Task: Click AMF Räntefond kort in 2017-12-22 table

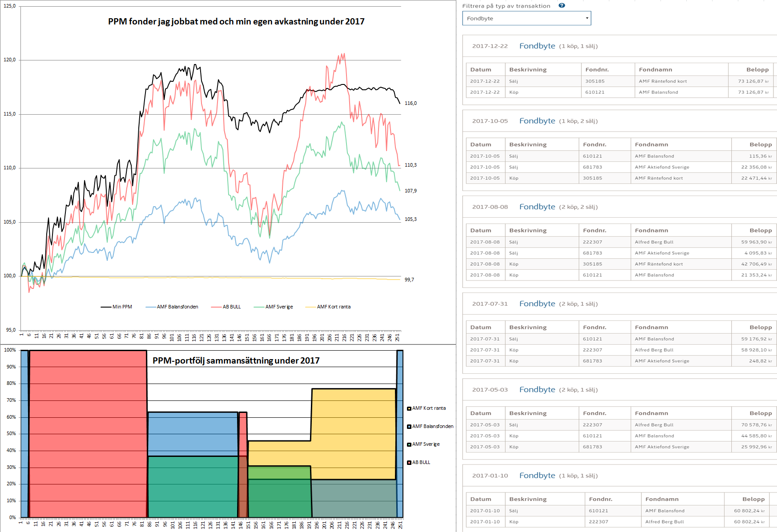Action: pos(663,81)
